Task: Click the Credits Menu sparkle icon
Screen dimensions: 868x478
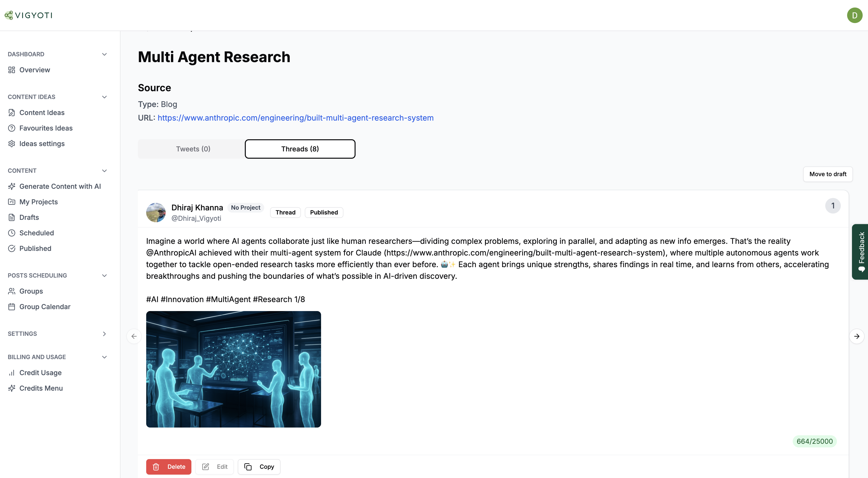Action: pyautogui.click(x=12, y=388)
